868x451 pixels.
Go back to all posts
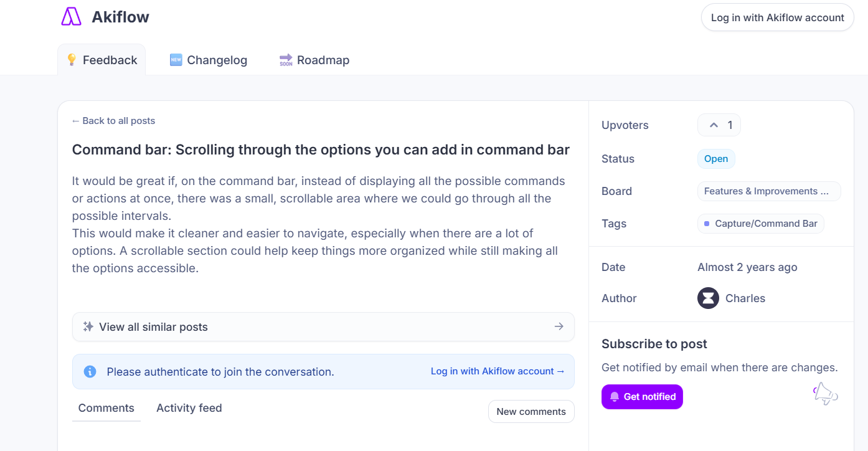pyautogui.click(x=113, y=121)
